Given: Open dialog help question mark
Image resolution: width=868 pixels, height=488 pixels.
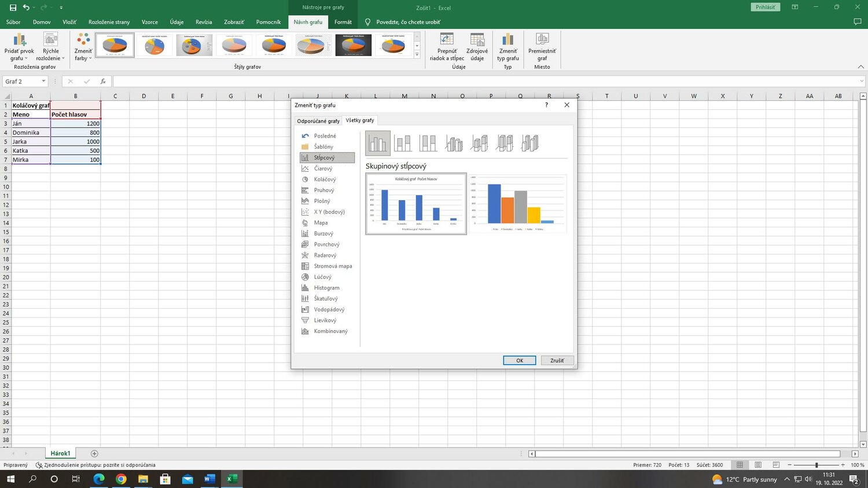Looking at the screenshot, I should point(546,105).
